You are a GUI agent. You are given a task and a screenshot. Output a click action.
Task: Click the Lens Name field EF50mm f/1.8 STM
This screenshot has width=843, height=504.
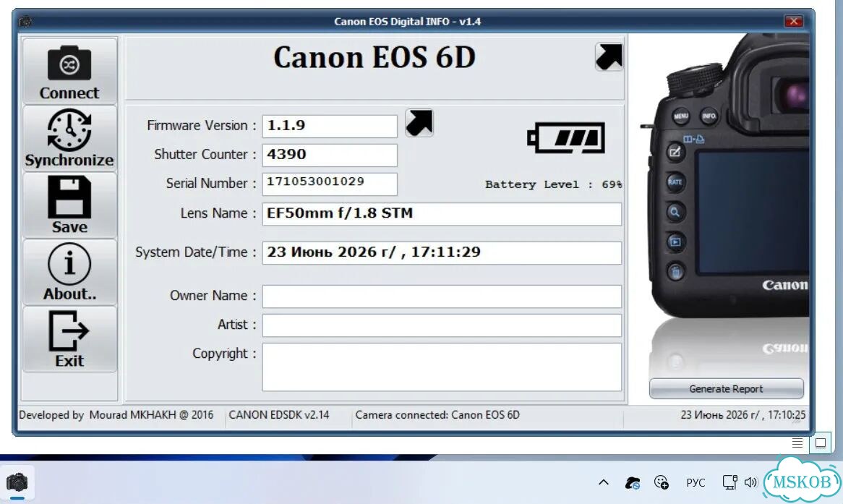pyautogui.click(x=442, y=213)
